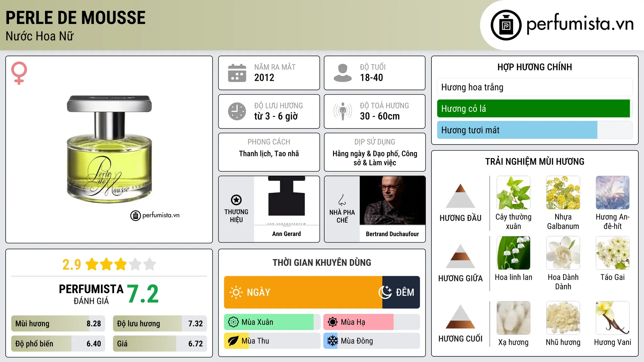Viewport: 644px width, 362px height.
Task: Click the pink female gender symbol
Action: tap(19, 73)
